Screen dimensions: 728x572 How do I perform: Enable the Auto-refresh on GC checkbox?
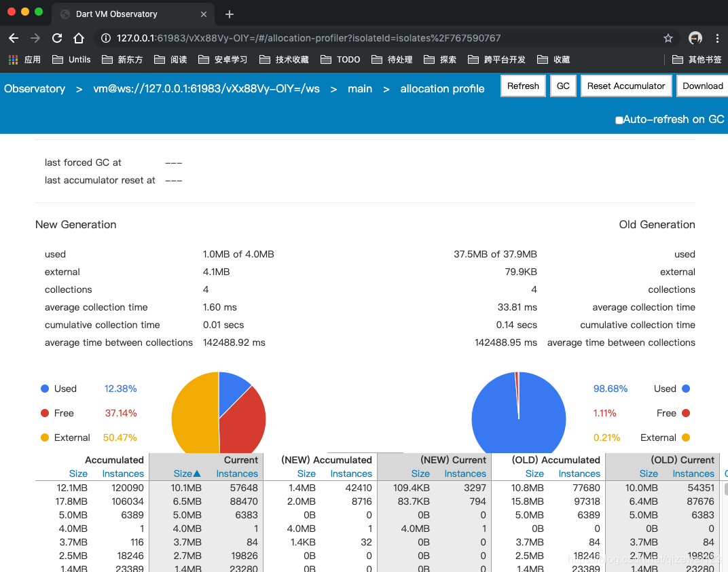619,120
